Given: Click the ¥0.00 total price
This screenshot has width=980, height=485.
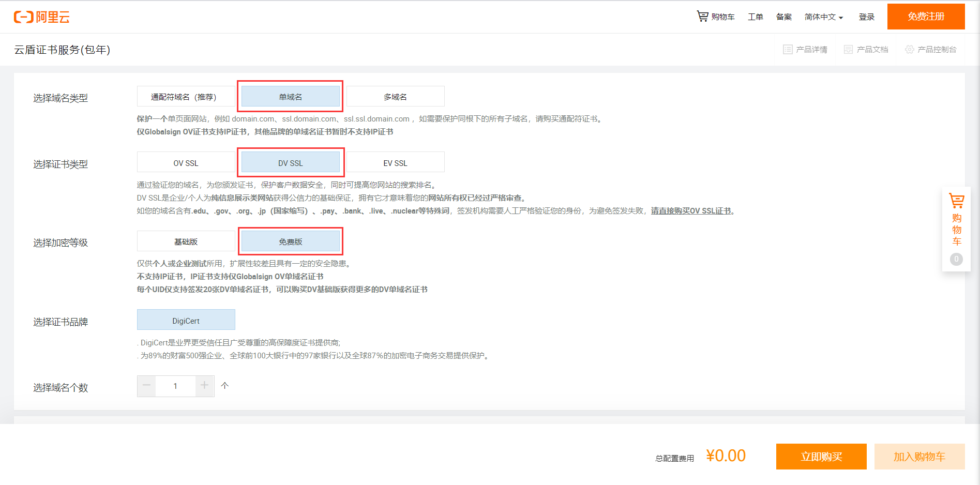Looking at the screenshot, I should pyautogui.click(x=726, y=456).
